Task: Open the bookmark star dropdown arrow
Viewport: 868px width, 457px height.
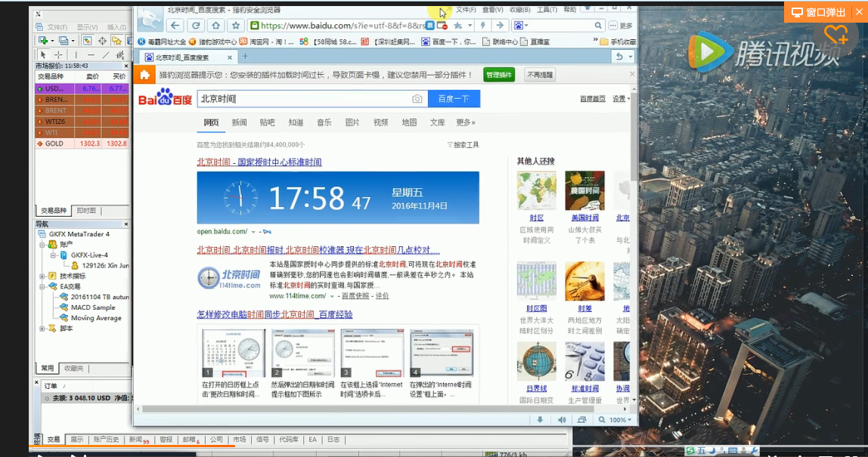Action: tap(470, 26)
